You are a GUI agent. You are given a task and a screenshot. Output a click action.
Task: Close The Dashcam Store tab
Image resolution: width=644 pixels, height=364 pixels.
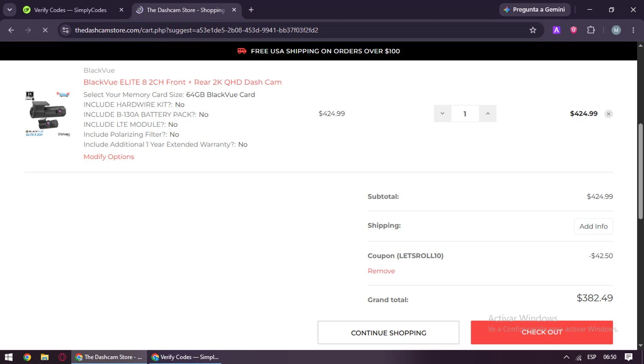tap(234, 10)
